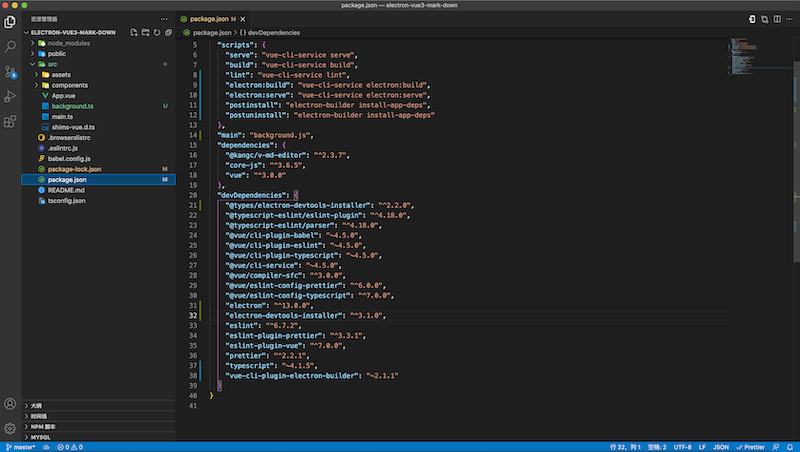Close the package.json tab
The height and width of the screenshot is (452, 800).
click(243, 19)
